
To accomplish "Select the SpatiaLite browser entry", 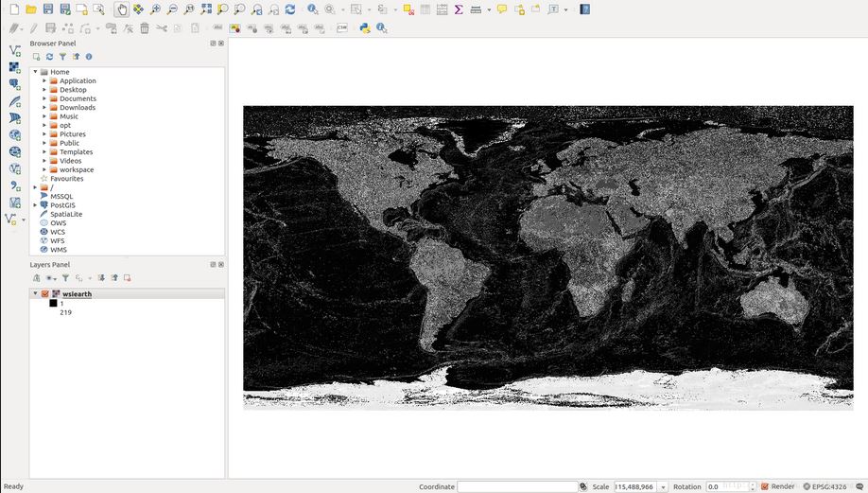I will 66,214.
